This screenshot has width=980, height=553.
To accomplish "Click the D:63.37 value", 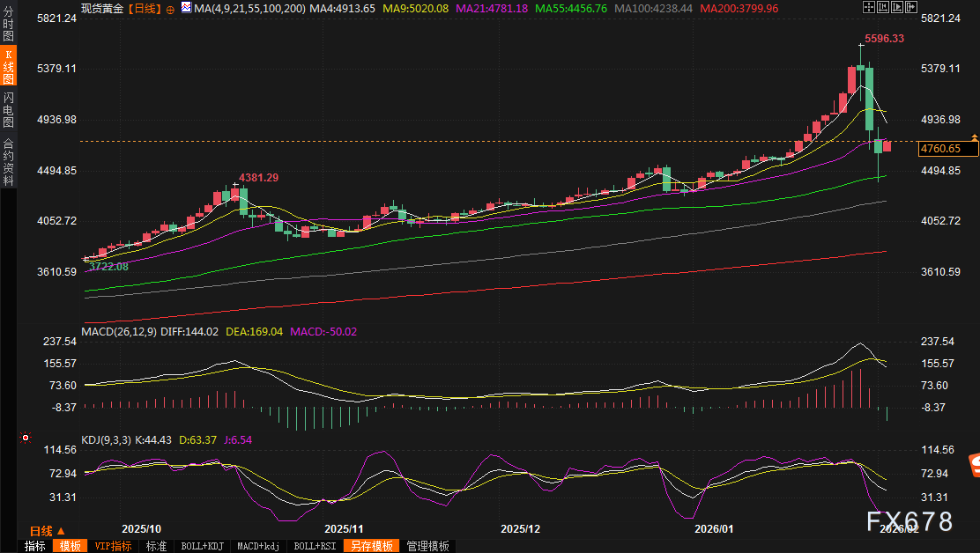I will point(198,440).
